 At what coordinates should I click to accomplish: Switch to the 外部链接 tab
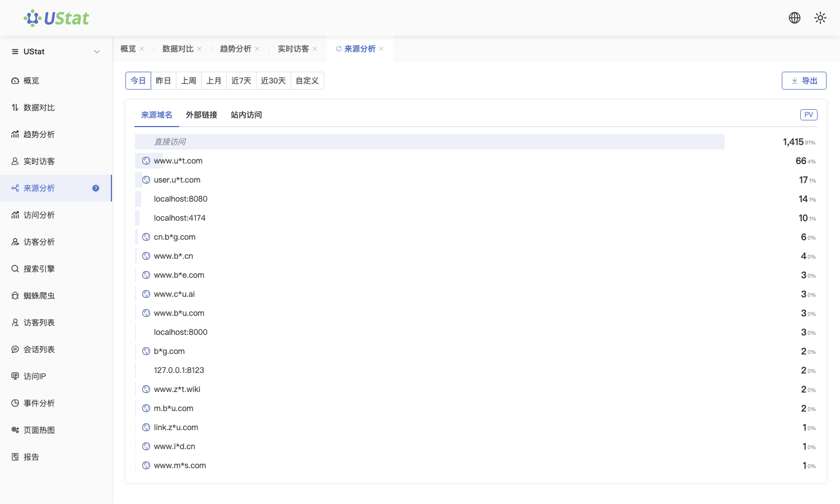point(202,115)
